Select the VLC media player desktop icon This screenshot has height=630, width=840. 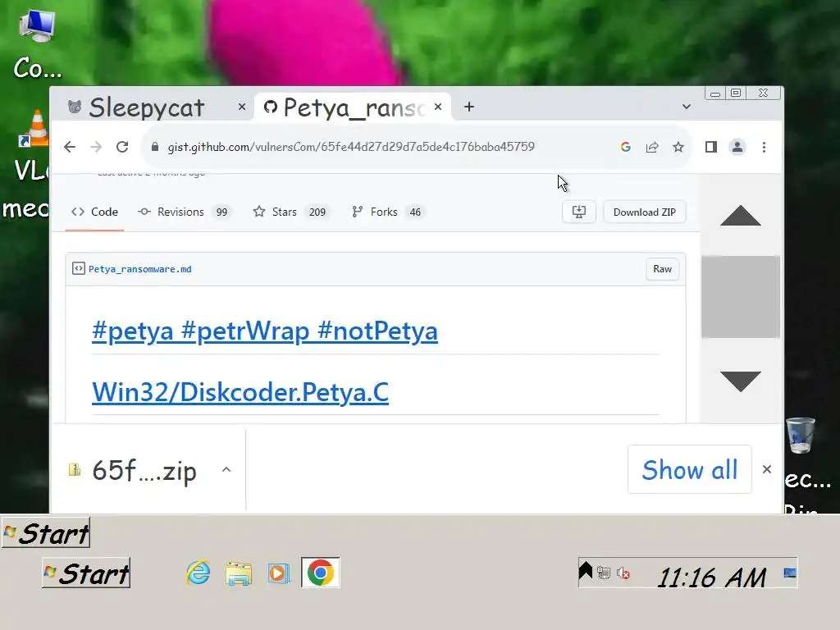click(x=25, y=163)
